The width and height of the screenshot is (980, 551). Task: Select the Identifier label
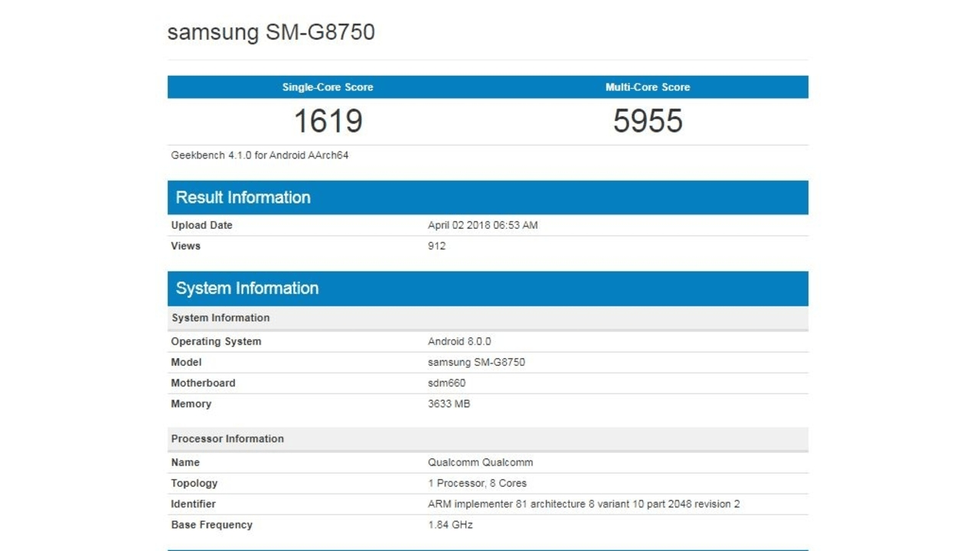[x=193, y=504]
